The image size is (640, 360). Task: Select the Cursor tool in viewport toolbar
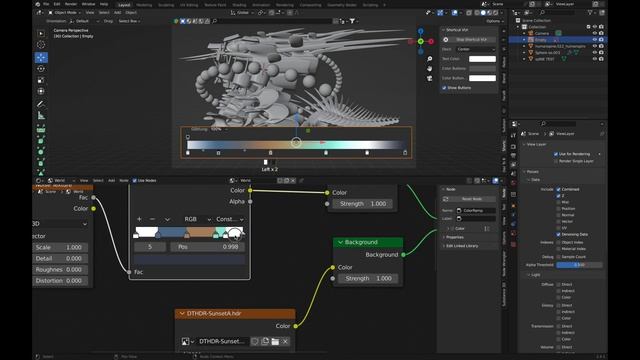point(41,45)
